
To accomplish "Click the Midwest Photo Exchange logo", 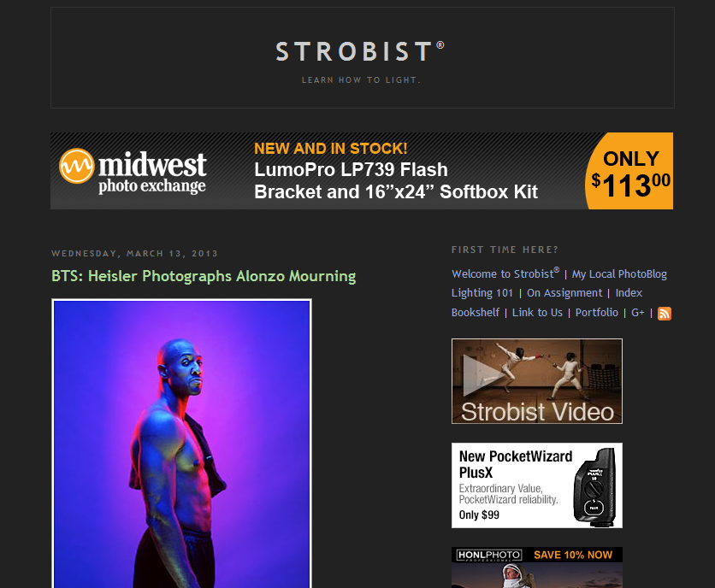I will tap(133, 172).
